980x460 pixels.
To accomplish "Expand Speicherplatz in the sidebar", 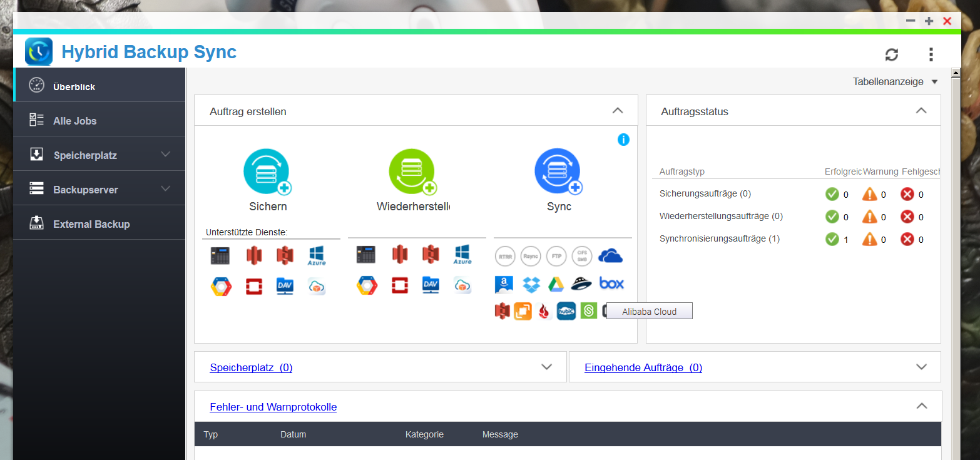I will click(x=165, y=154).
